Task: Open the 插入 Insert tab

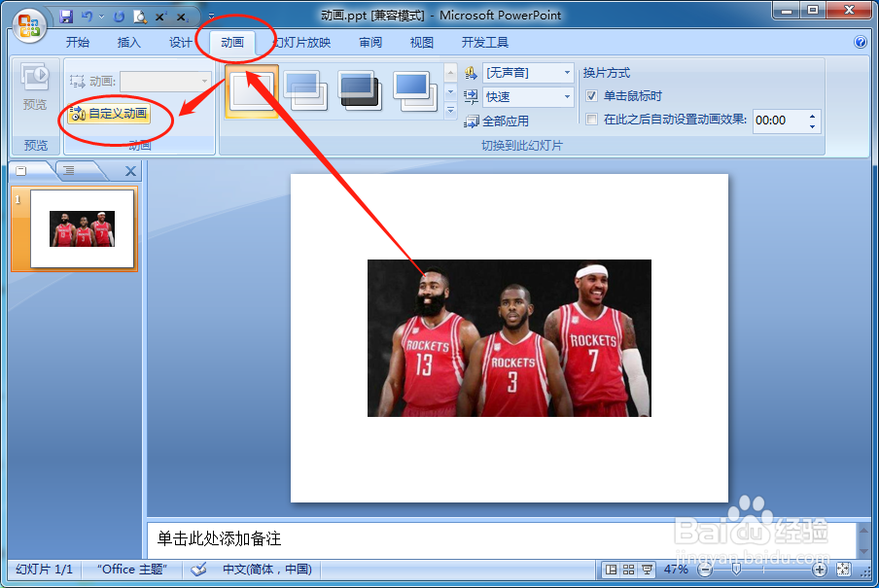Action: tap(129, 42)
